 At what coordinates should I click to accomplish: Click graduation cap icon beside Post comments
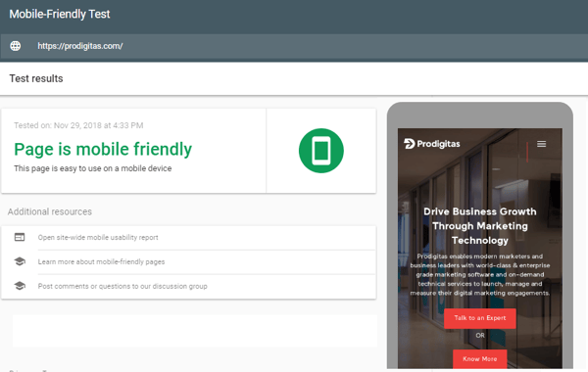pos(20,286)
